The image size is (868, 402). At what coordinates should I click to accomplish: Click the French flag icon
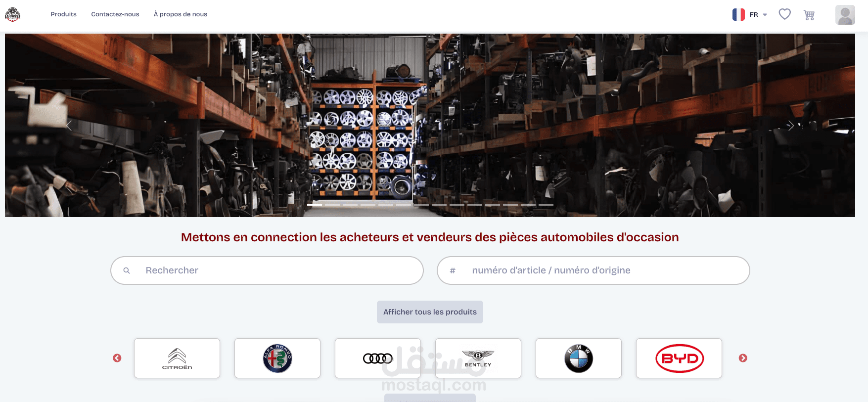(738, 15)
